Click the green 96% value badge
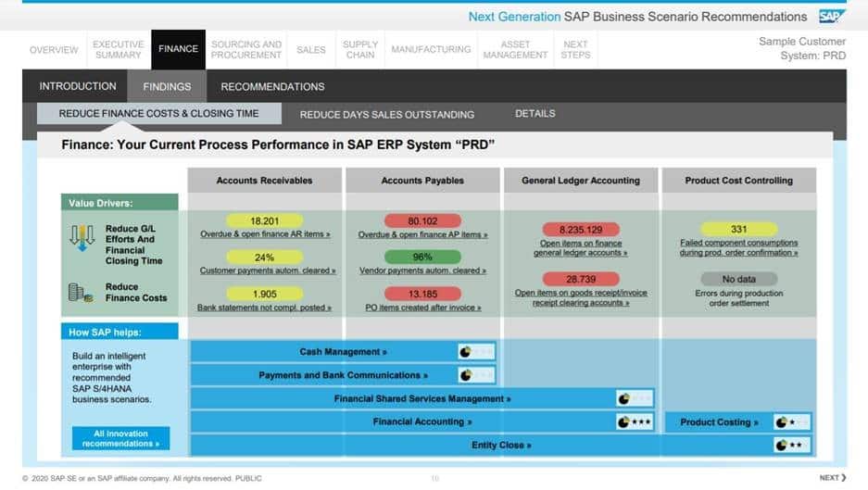This screenshot has height=490, width=868. pos(421,258)
